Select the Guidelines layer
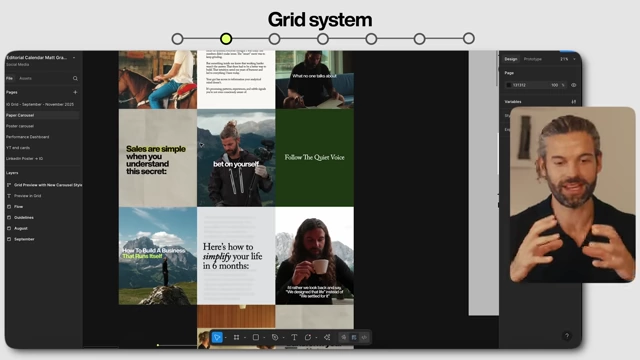 coord(24,218)
